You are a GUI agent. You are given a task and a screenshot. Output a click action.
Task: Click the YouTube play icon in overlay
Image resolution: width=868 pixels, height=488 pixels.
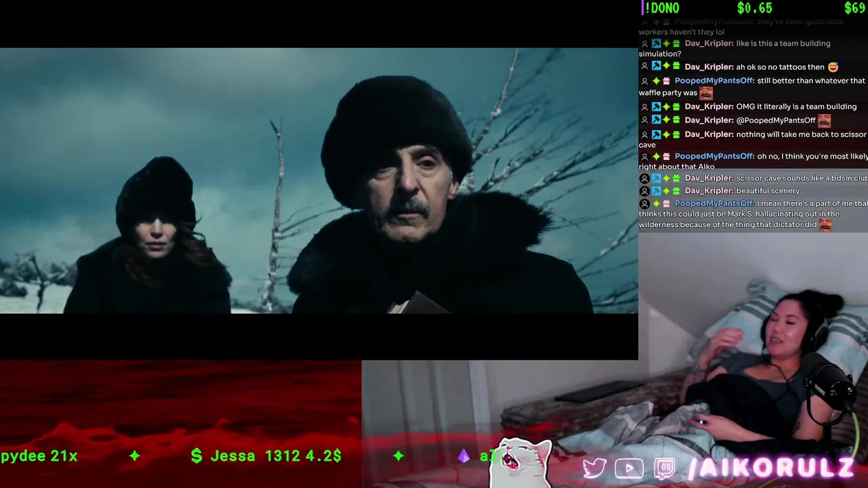pyautogui.click(x=629, y=468)
